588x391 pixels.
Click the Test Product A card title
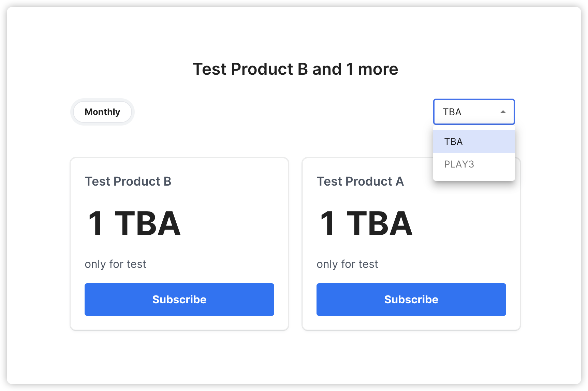360,182
